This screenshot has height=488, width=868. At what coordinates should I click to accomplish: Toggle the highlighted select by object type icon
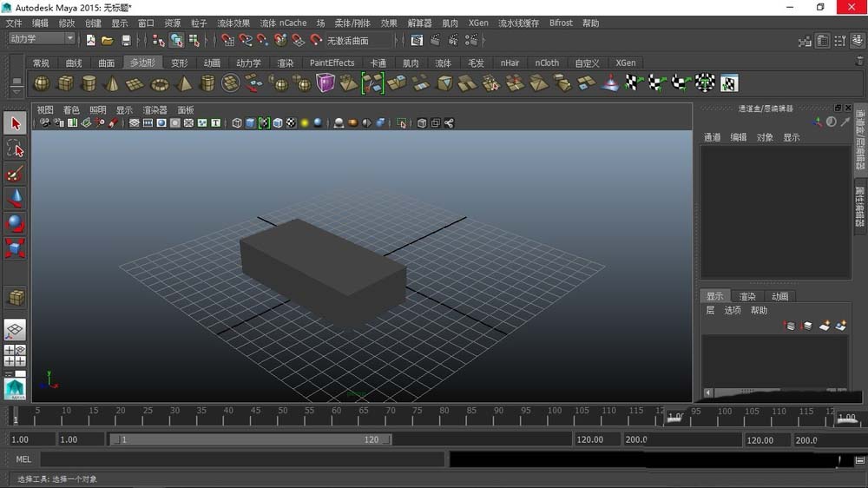click(176, 40)
